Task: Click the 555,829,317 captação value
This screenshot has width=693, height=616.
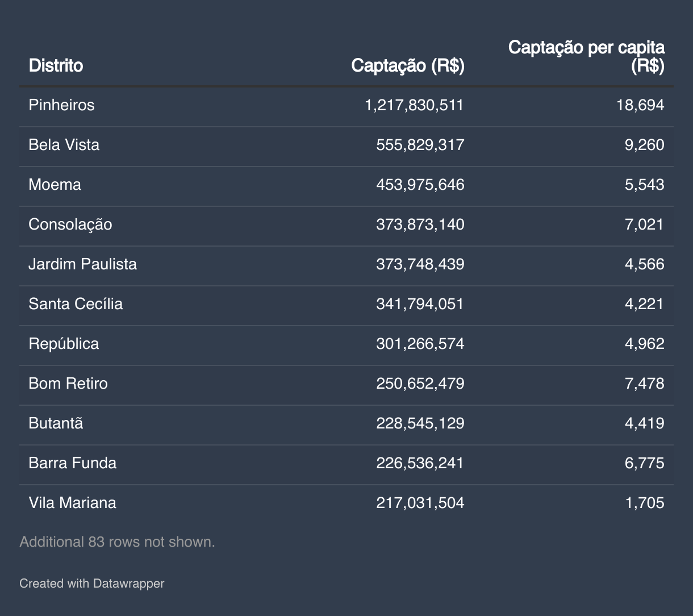Action: (420, 145)
